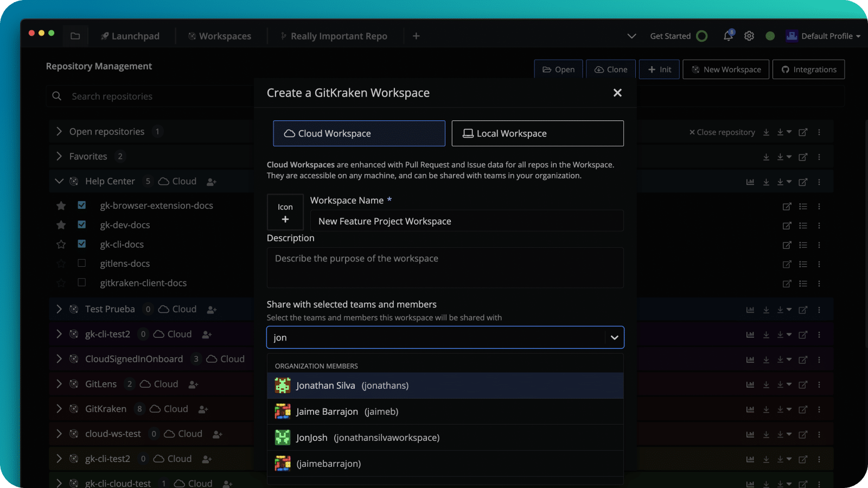Click the notifications bell icon
This screenshot has height=488, width=868.
(x=728, y=36)
